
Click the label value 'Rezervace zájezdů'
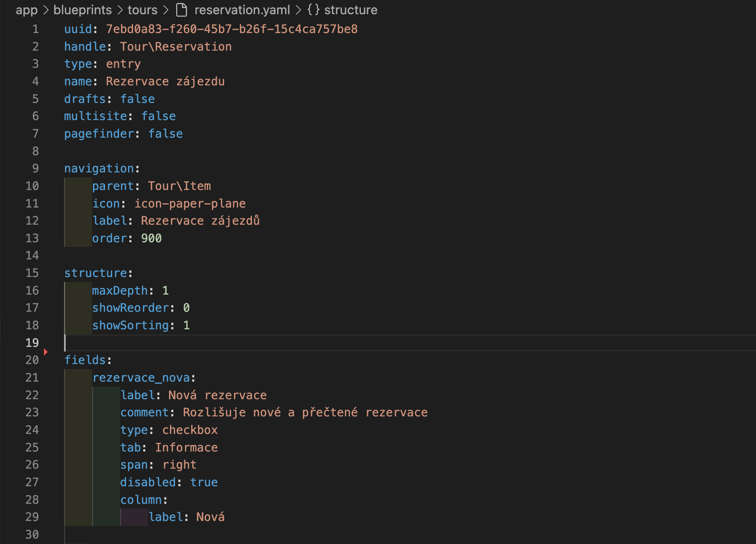pyautogui.click(x=201, y=221)
